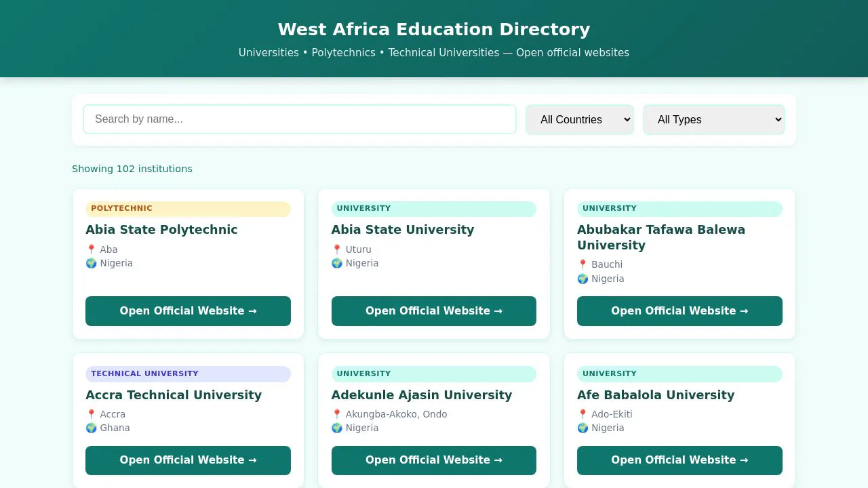
Task: Click the globe icon on Abubakar Tafawa Balewa card
Action: pos(583,279)
